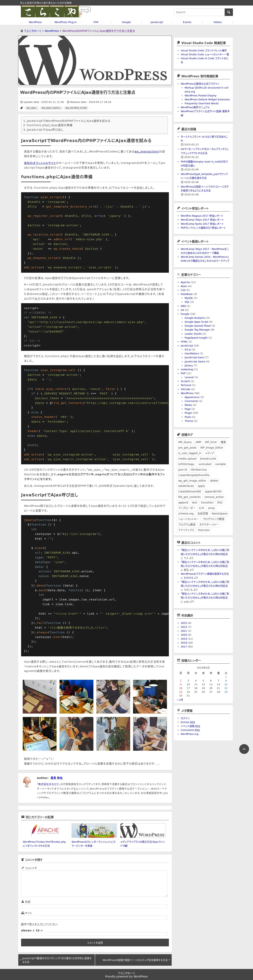This screenshot has width=253, height=980.
Task: Click the home icon in the breadcrumb
Action: point(22,31)
